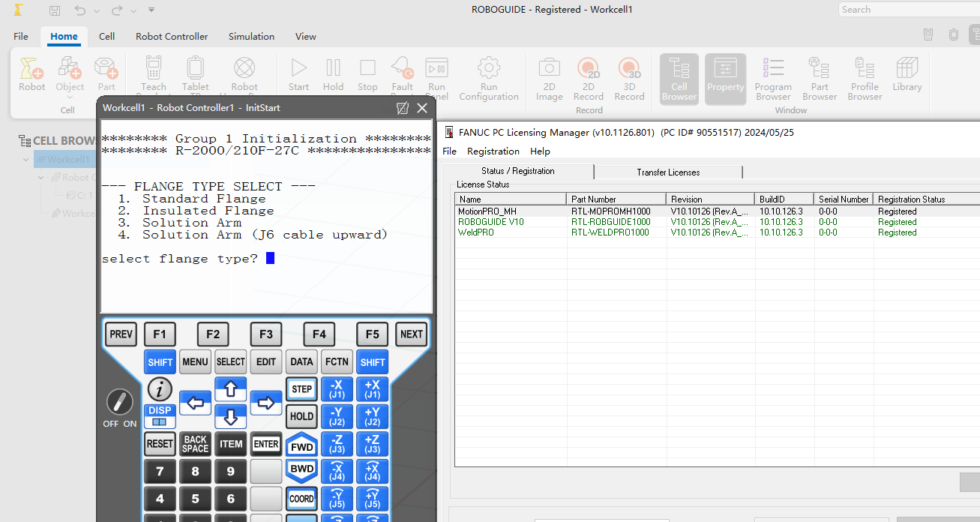Toggle STEP mode on teach pendant
The image size is (980, 522).
click(x=301, y=388)
